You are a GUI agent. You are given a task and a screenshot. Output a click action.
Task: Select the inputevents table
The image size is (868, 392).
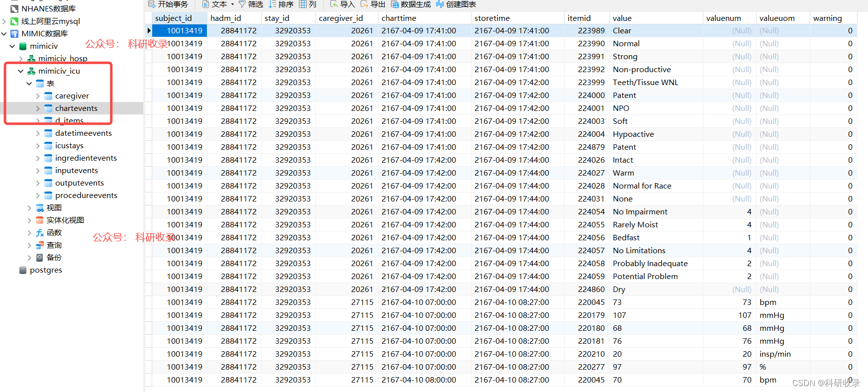coord(77,170)
